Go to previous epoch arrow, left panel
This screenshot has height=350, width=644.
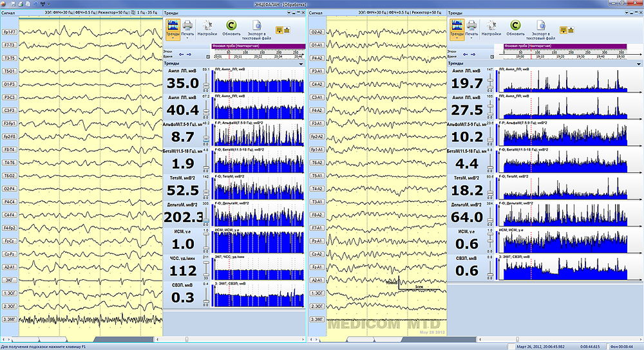coord(182,54)
